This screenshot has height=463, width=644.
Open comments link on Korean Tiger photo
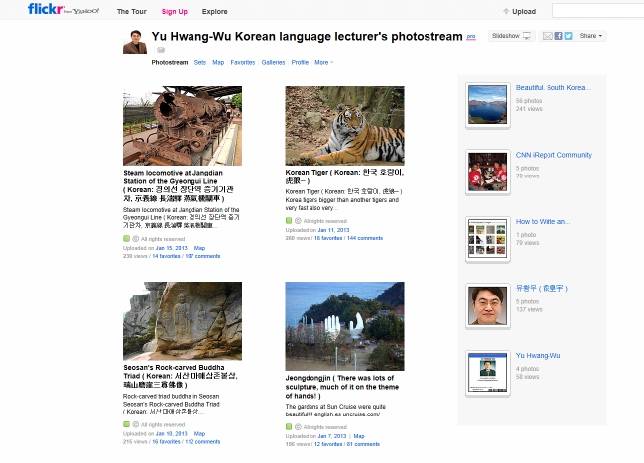tap(363, 238)
